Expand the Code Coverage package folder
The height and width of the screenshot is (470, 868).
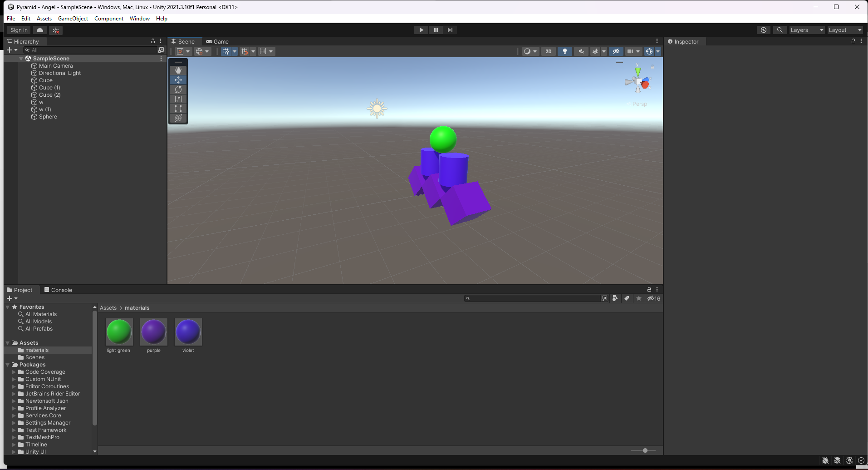[14, 372]
